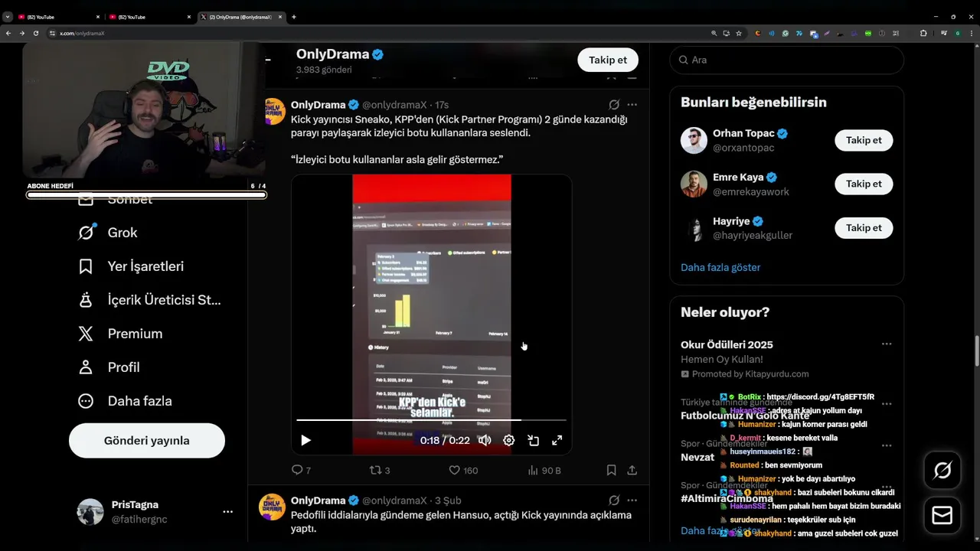This screenshot has width=980, height=551.
Task: Expand Daha fazla sidebar menu
Action: tap(125, 401)
